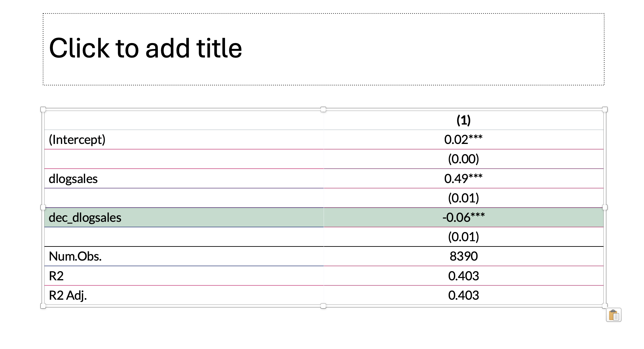Viewport: 644px width, 349px height.
Task: Click the 0.49*** coefficient cell
Action: (463, 179)
